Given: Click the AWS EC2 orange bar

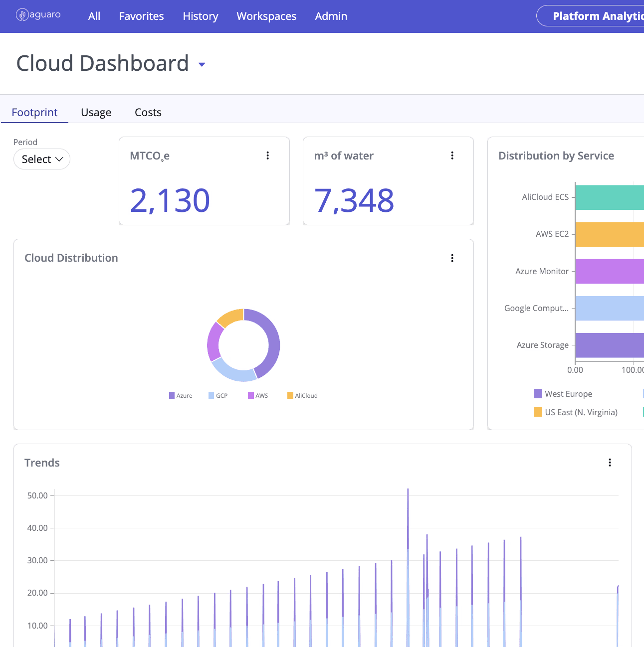Looking at the screenshot, I should [610, 234].
